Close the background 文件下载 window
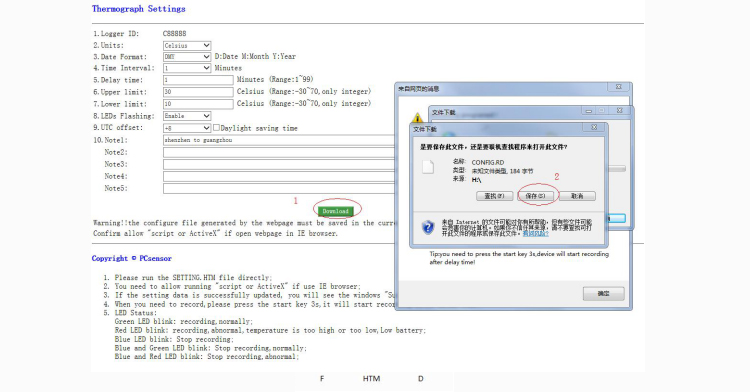Viewport: 750px width, 392px height. coord(619,110)
